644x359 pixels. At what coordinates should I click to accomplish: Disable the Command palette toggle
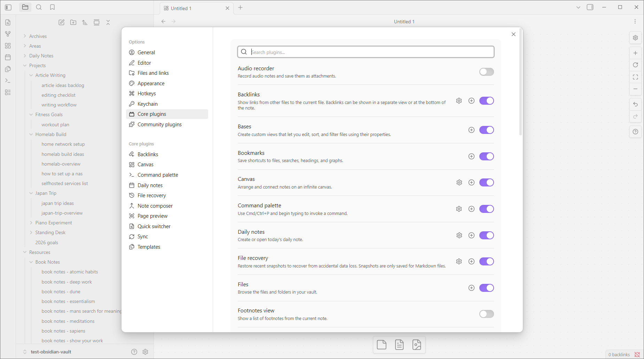click(486, 209)
